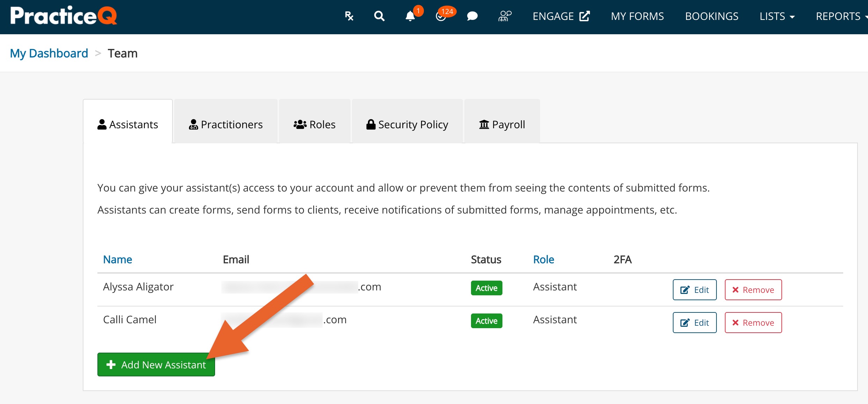This screenshot has width=868, height=404.
Task: Sort the table by Name column
Action: pyautogui.click(x=117, y=259)
